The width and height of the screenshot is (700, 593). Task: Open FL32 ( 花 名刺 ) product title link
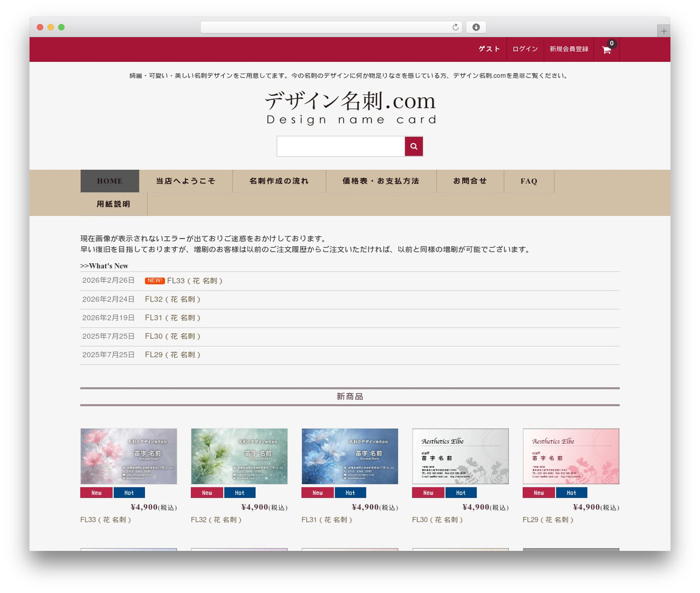click(x=216, y=520)
